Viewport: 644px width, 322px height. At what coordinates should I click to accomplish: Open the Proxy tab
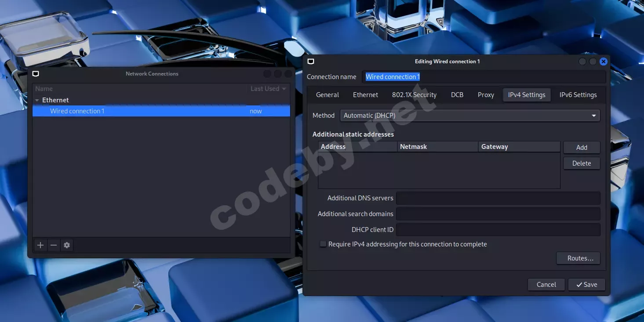pos(486,95)
